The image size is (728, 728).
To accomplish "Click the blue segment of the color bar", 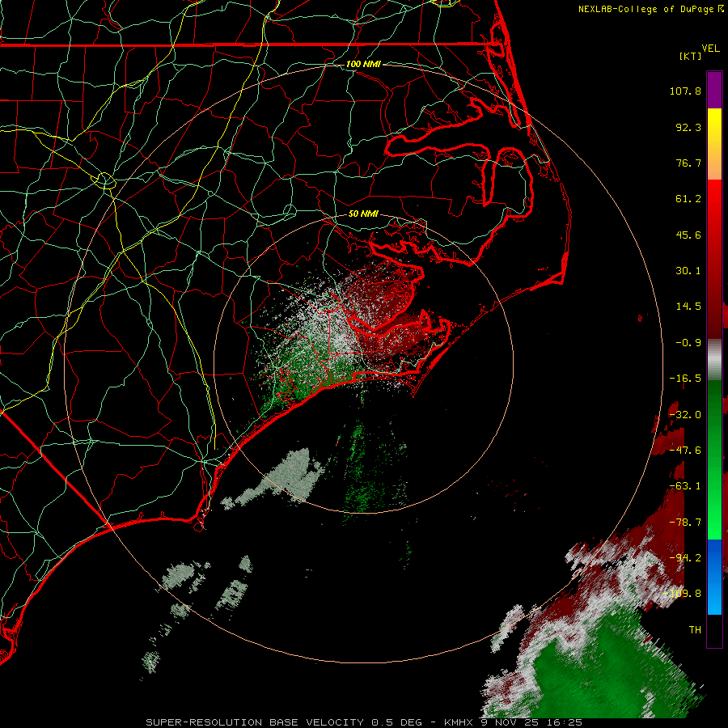I will [x=714, y=577].
